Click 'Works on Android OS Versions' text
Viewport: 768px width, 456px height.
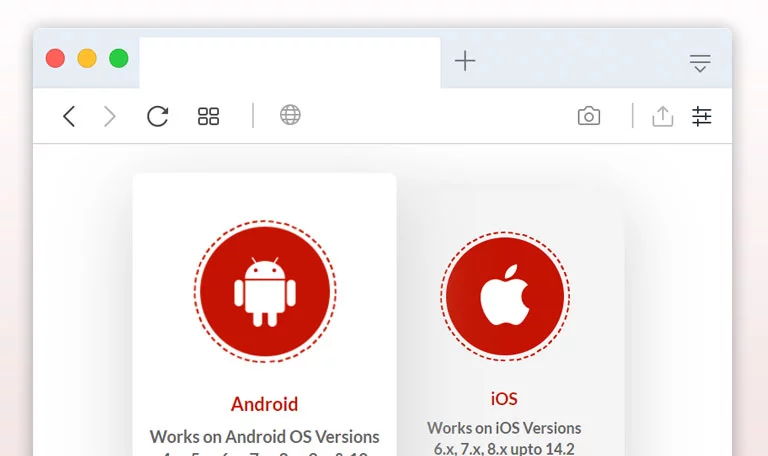coord(264,436)
